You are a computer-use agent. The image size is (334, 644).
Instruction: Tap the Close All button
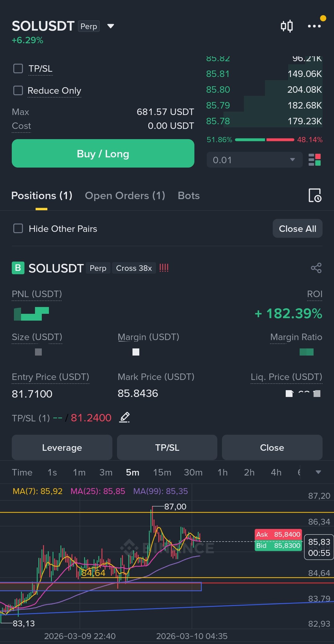click(x=297, y=229)
